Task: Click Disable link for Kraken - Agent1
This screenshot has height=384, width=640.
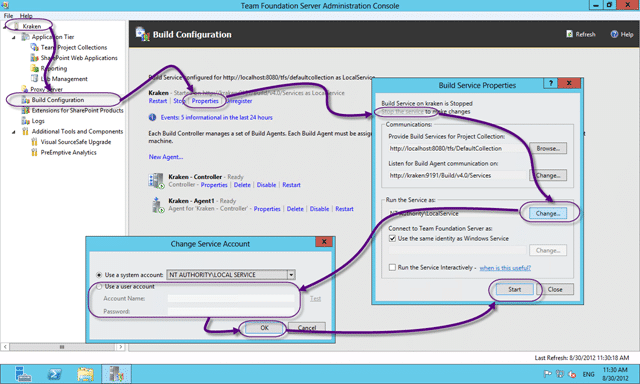Action: pyautogui.click(x=319, y=209)
